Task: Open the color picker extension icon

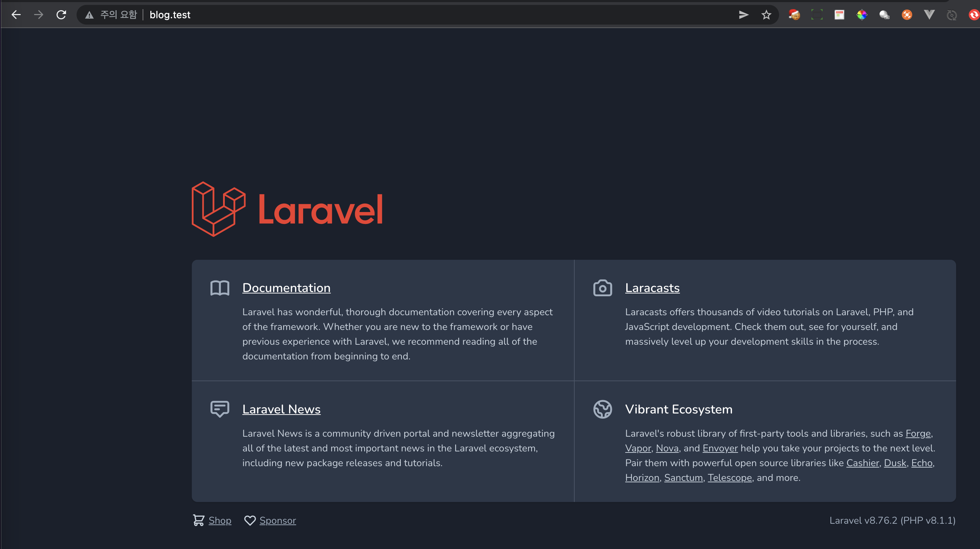Action: coord(862,15)
